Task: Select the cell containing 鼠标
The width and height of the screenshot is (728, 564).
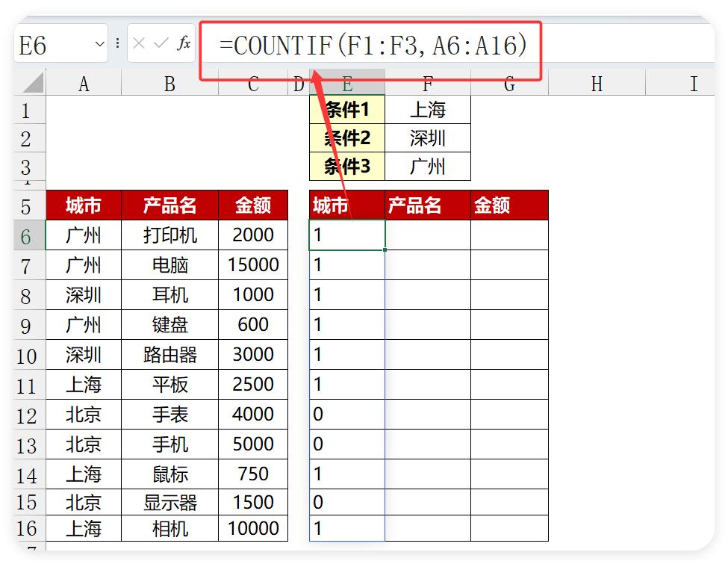Action: coord(170,474)
